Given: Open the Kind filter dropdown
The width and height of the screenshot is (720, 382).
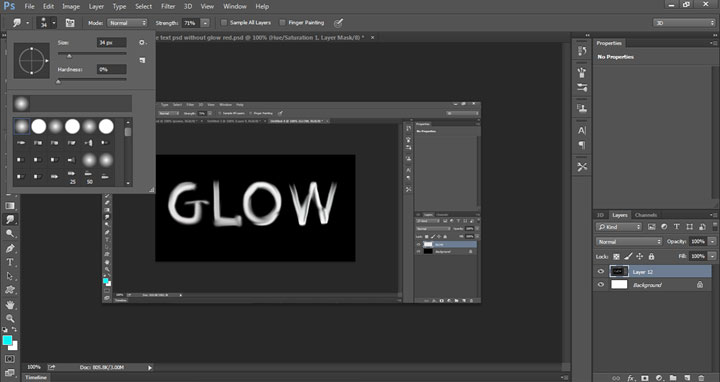Looking at the screenshot, I should tap(619, 227).
